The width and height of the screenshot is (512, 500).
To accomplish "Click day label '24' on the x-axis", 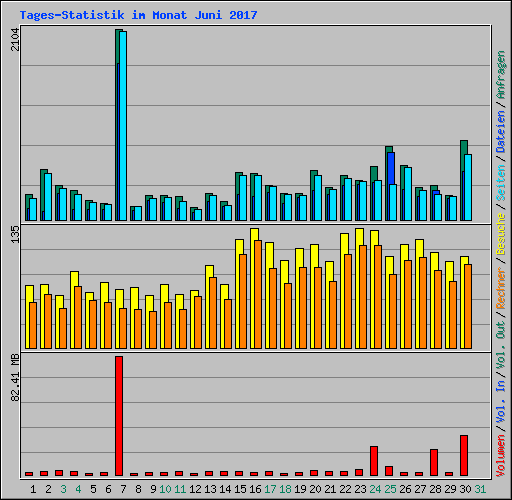I will tap(375, 489).
